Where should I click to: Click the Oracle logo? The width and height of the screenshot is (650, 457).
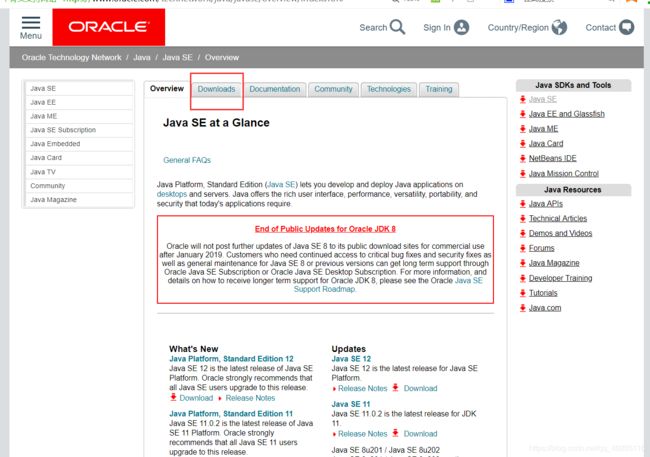click(109, 27)
